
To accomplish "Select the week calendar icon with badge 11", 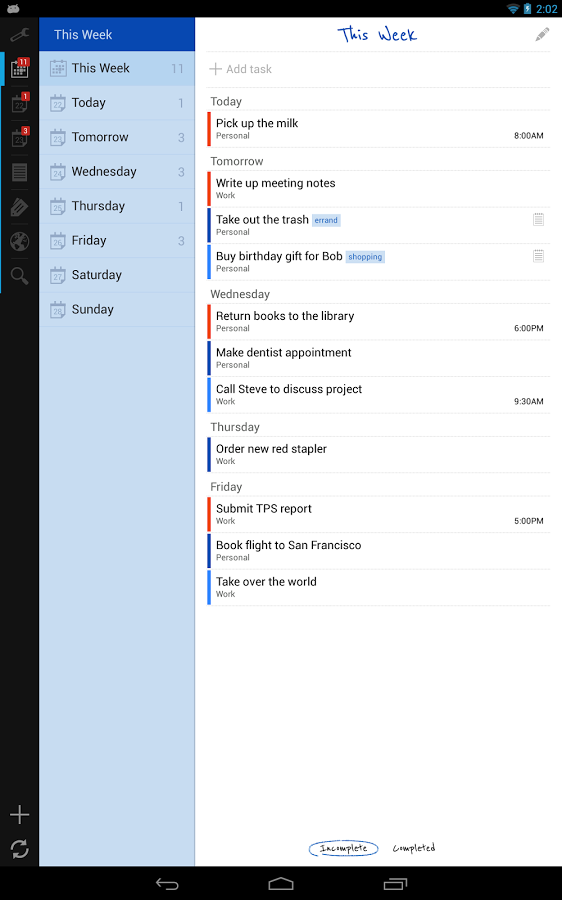I will (x=20, y=68).
